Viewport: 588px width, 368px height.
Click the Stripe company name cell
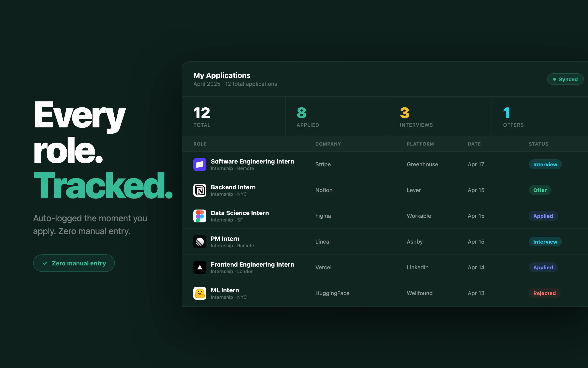[x=323, y=164]
